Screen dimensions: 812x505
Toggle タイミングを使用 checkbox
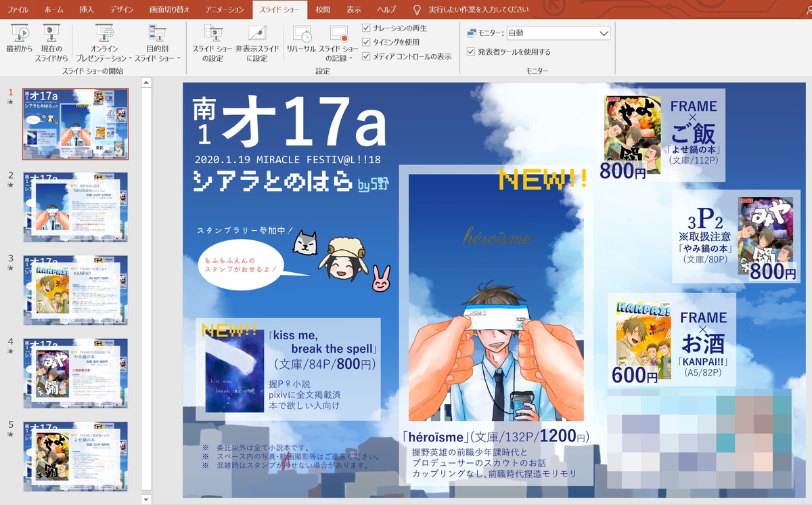point(366,42)
